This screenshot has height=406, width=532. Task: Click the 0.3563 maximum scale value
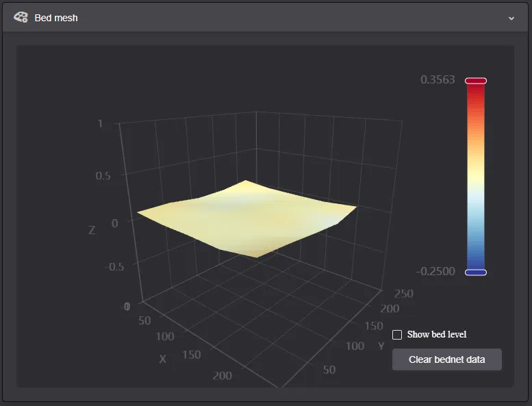(x=438, y=79)
